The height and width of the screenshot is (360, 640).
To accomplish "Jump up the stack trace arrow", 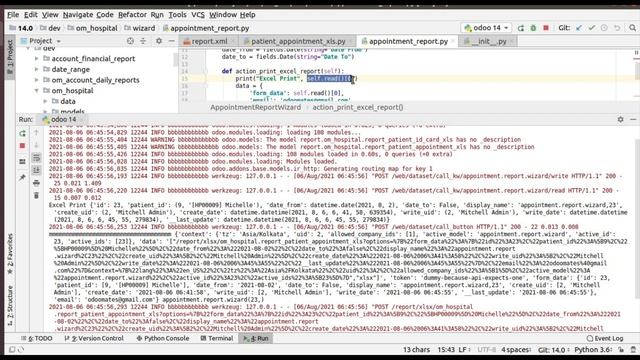I will [x=36, y=132].
